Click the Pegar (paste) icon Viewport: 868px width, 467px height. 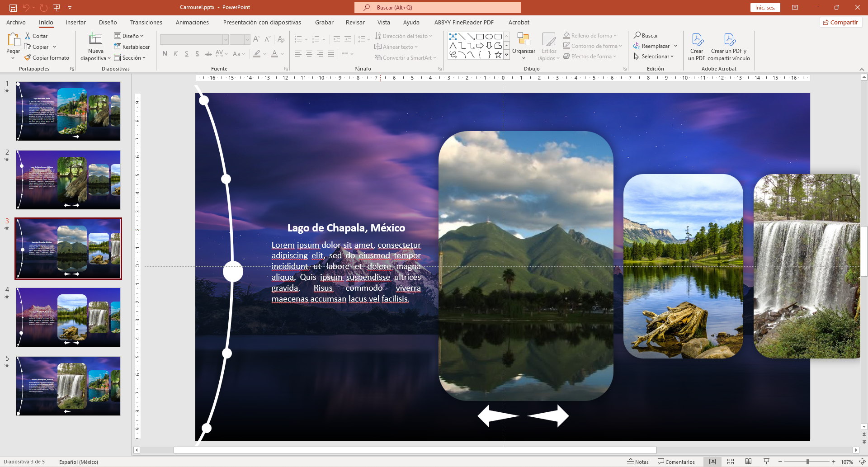pos(13,41)
